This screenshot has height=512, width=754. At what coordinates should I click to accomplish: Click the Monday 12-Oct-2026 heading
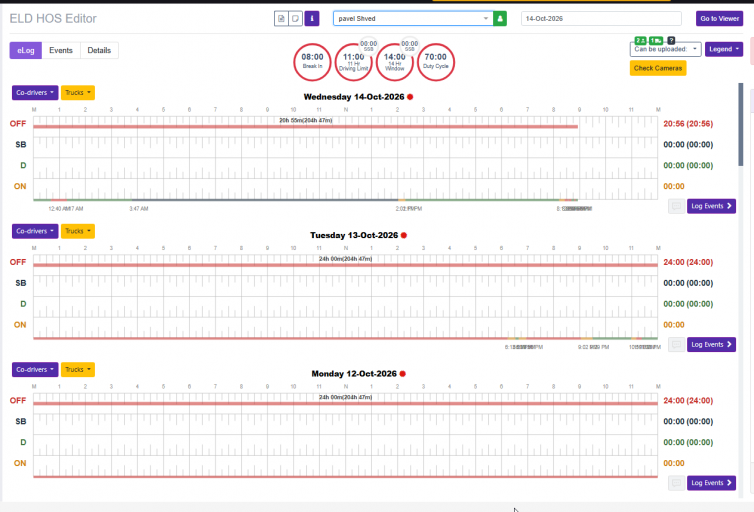(x=354, y=374)
